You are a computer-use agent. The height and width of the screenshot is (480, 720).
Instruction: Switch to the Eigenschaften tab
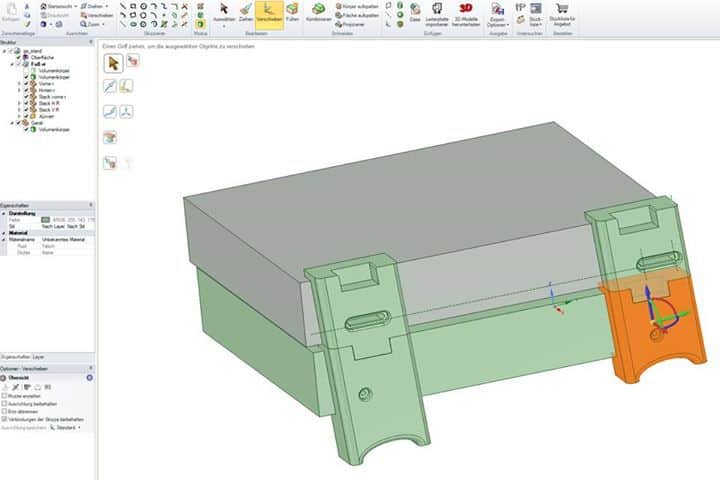point(15,355)
